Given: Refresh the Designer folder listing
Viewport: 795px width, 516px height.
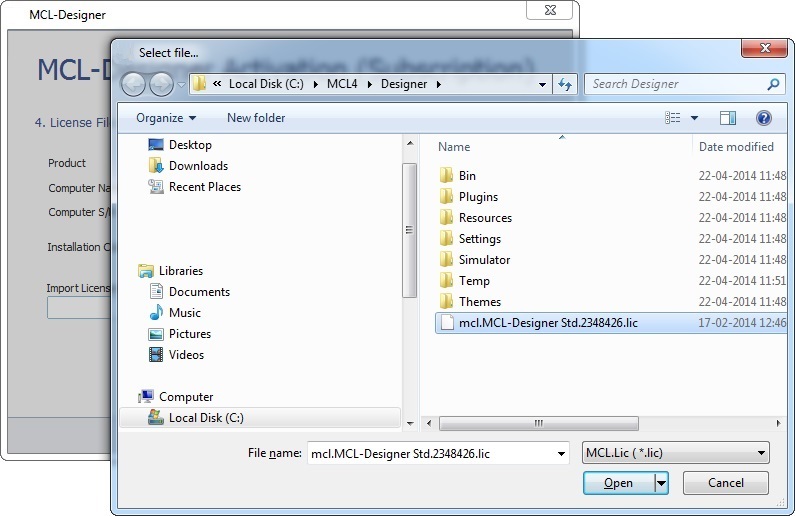Looking at the screenshot, I should 565,84.
